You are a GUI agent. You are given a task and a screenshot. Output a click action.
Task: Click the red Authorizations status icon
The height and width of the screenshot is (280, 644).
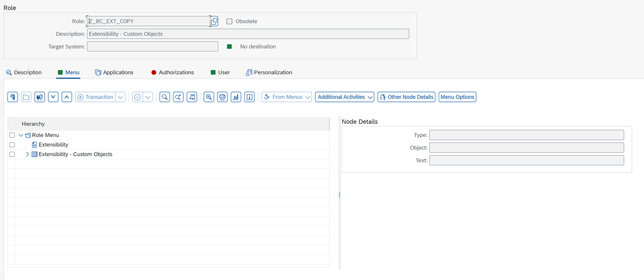[x=154, y=72]
